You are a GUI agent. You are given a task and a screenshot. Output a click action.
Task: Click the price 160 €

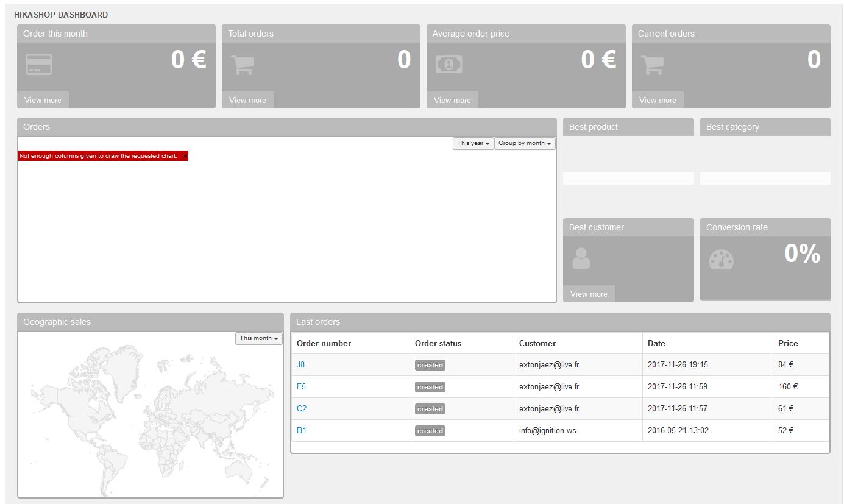point(788,386)
